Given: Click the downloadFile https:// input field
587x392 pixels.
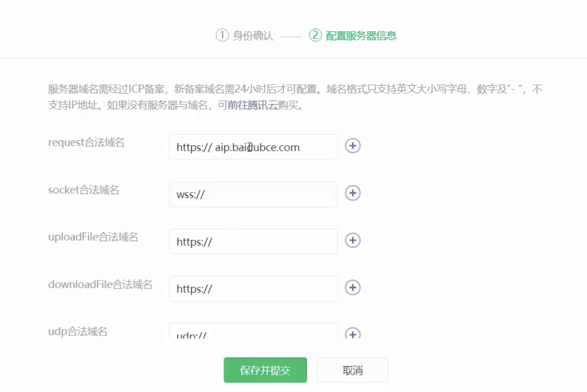Looking at the screenshot, I should pos(253,289).
